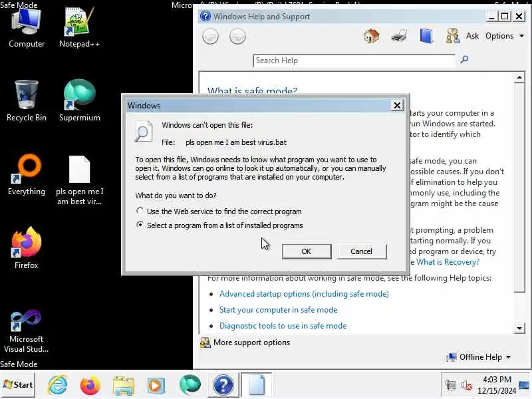This screenshot has height=399, width=532.
Task: Click Cancel in the Windows dialog
Action: [361, 251]
